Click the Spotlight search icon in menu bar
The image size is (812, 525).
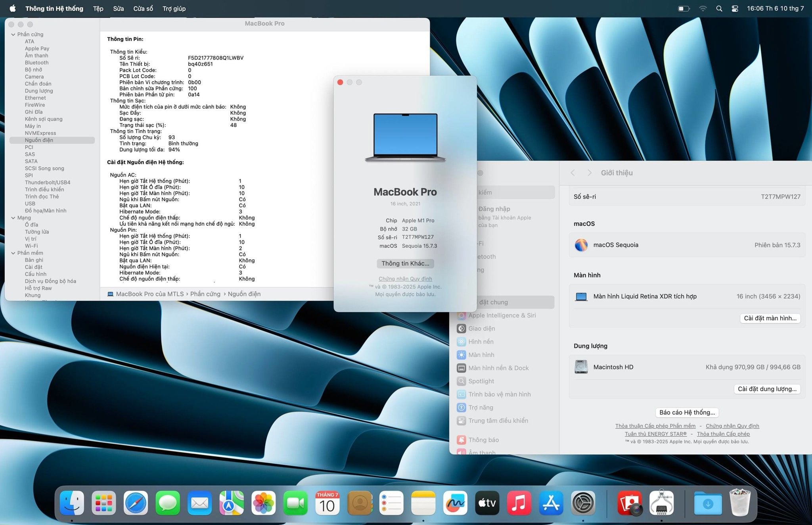[719, 8]
